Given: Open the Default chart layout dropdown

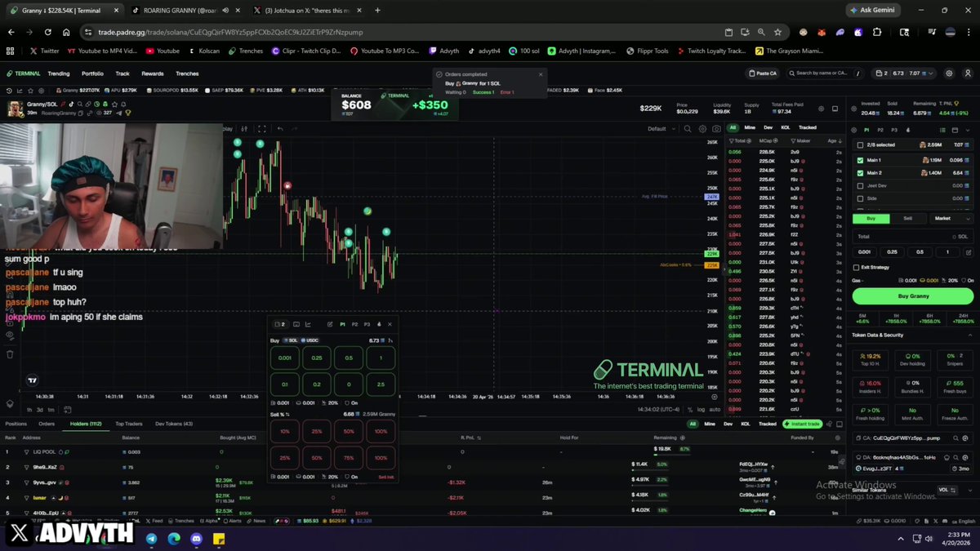Looking at the screenshot, I should (660, 128).
